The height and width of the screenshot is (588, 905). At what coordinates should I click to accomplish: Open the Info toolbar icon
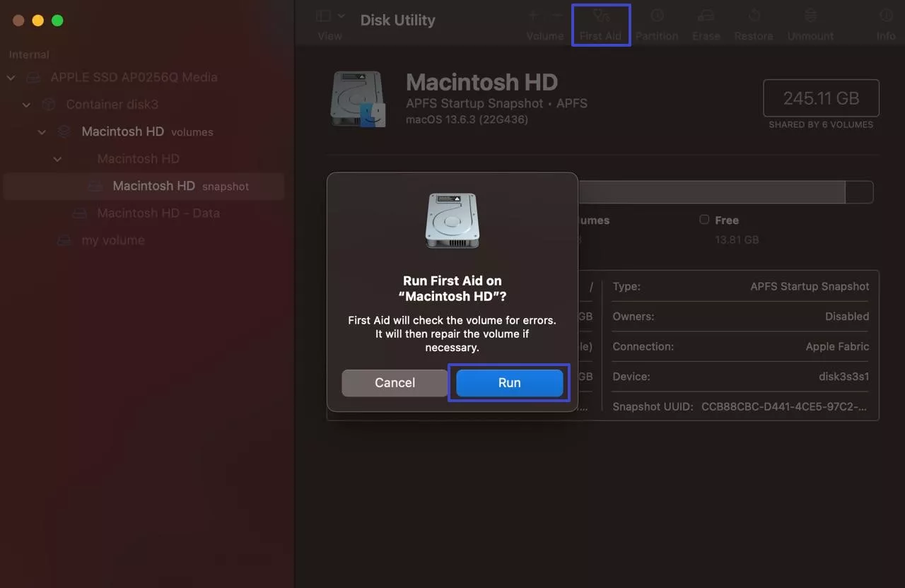(x=885, y=16)
